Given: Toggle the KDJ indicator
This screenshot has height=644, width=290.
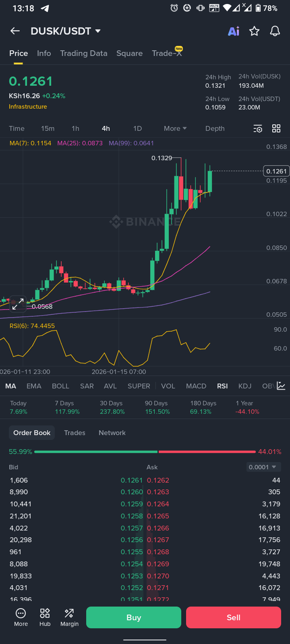Looking at the screenshot, I should pos(245,386).
